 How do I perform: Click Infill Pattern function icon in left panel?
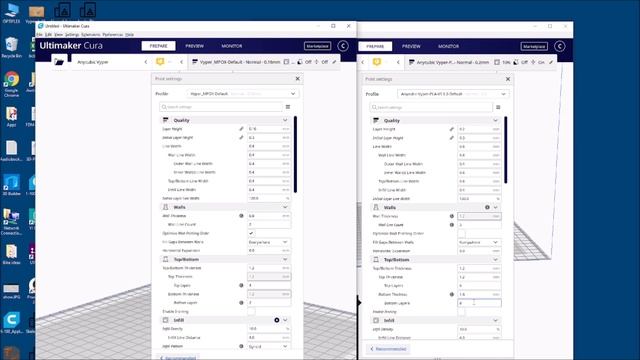click(241, 346)
